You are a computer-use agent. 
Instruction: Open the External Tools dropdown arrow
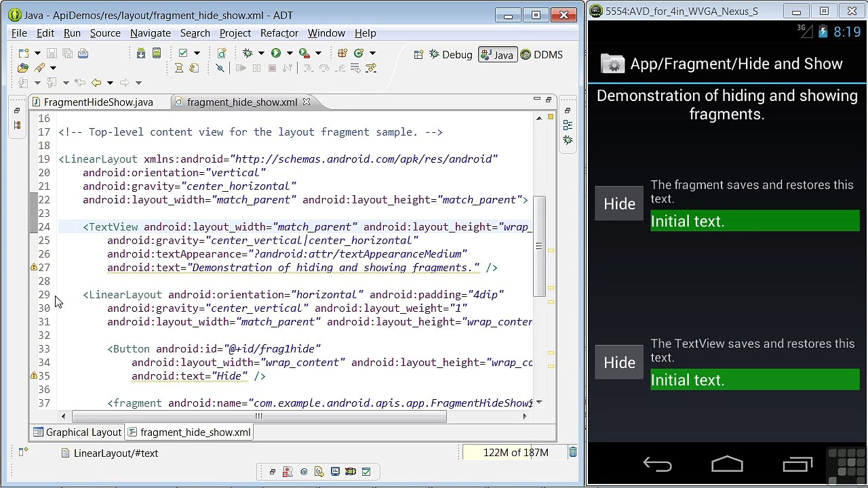coord(317,54)
